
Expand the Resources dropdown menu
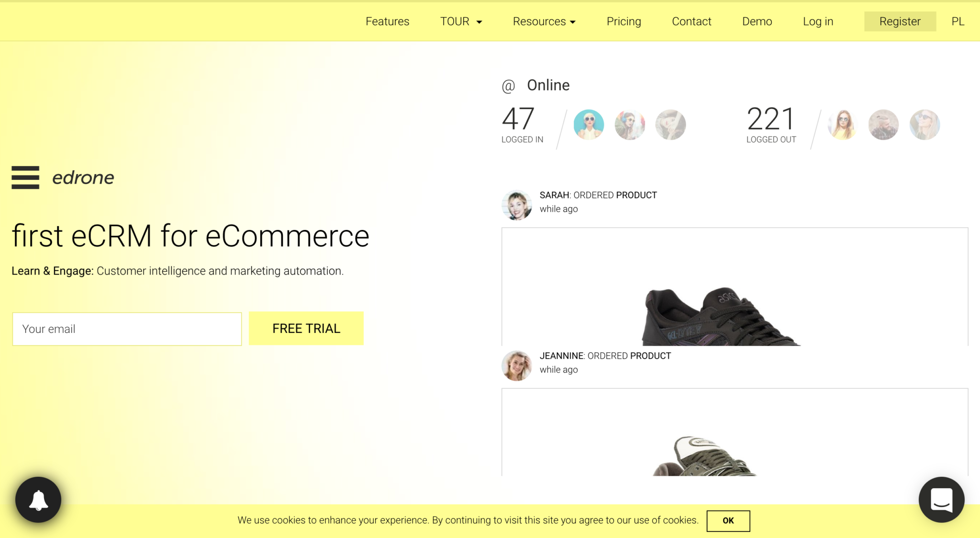point(544,22)
